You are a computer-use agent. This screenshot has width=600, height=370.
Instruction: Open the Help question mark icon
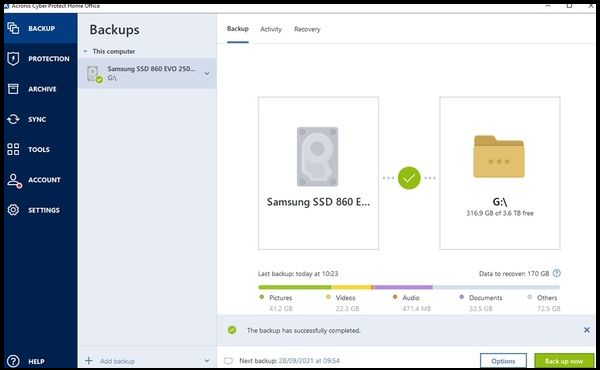13,361
